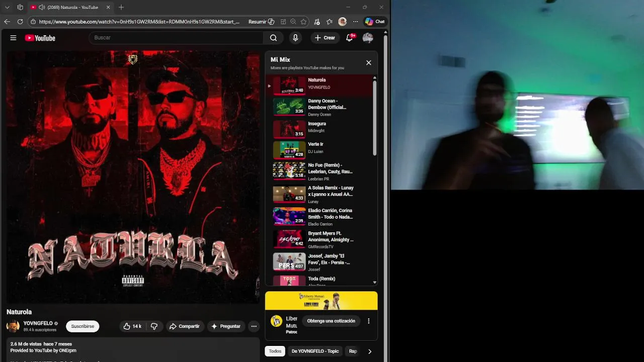Select the Rap filter chip
The height and width of the screenshot is (362, 644).
click(353, 351)
